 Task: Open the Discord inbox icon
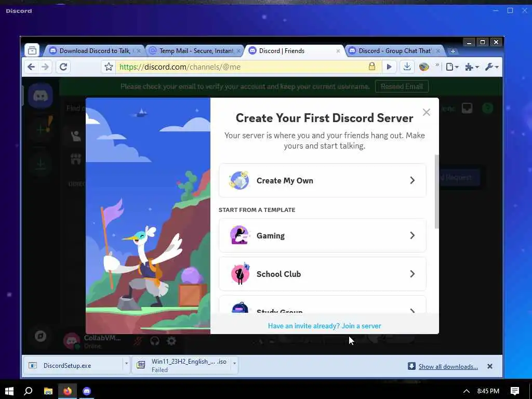(x=467, y=108)
